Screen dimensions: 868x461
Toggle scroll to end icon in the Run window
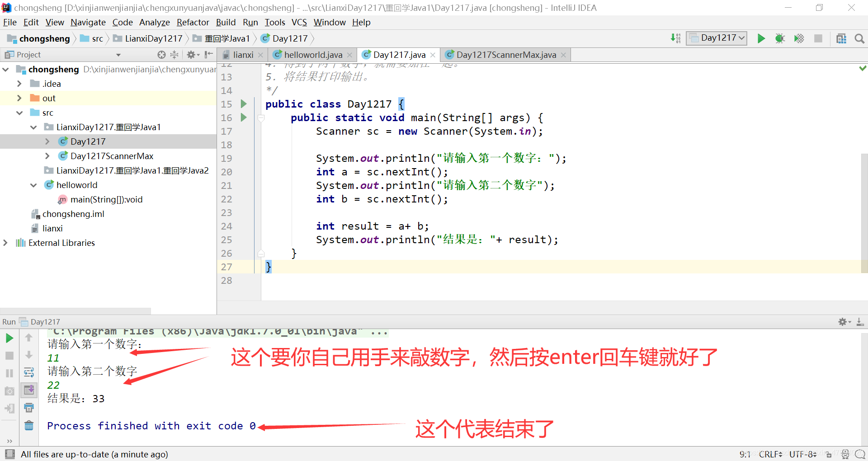click(x=28, y=390)
